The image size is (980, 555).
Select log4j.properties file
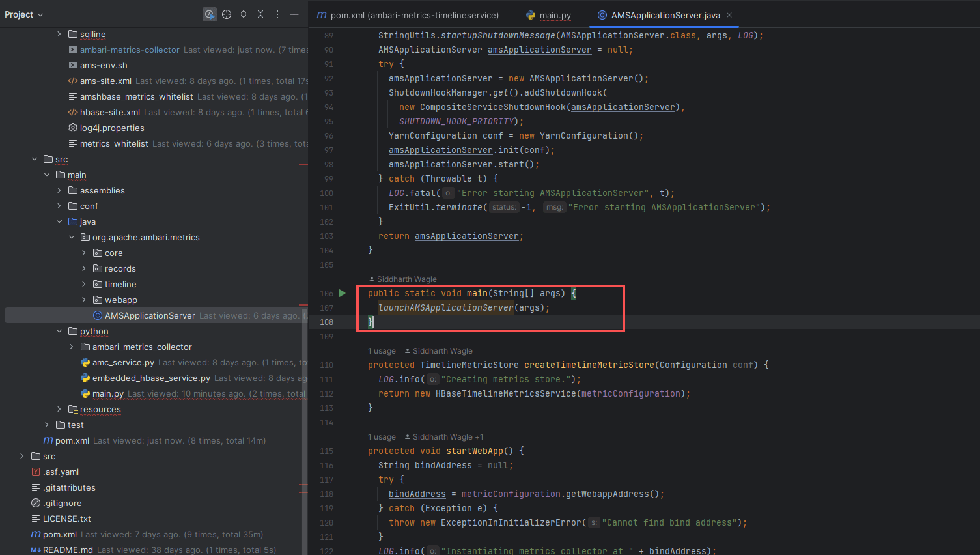(x=112, y=128)
